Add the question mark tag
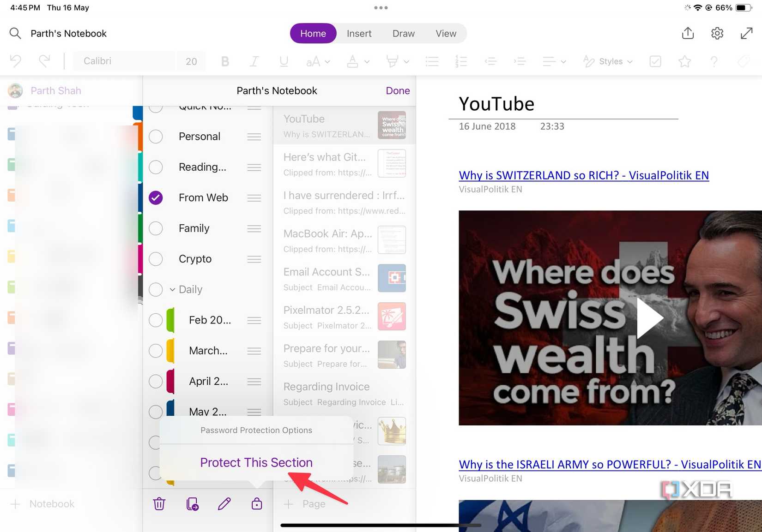Viewport: 762px width, 532px height. pos(714,61)
